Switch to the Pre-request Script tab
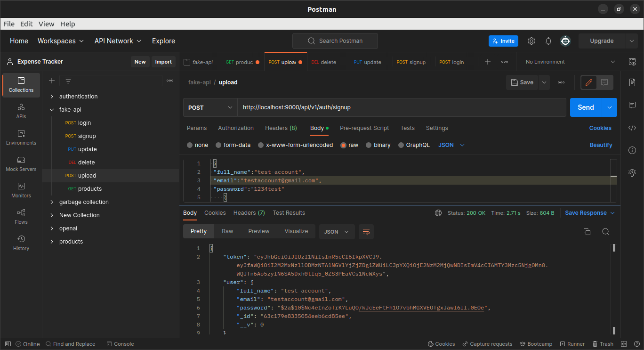 coord(364,128)
